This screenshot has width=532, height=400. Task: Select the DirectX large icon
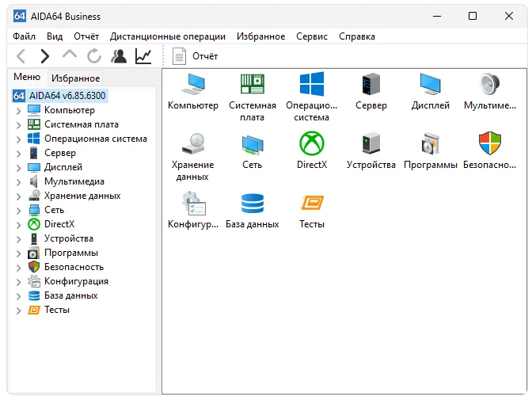click(311, 143)
